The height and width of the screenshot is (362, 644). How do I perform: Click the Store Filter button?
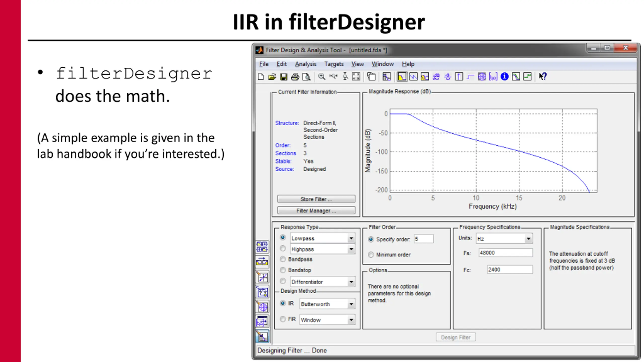(x=316, y=199)
